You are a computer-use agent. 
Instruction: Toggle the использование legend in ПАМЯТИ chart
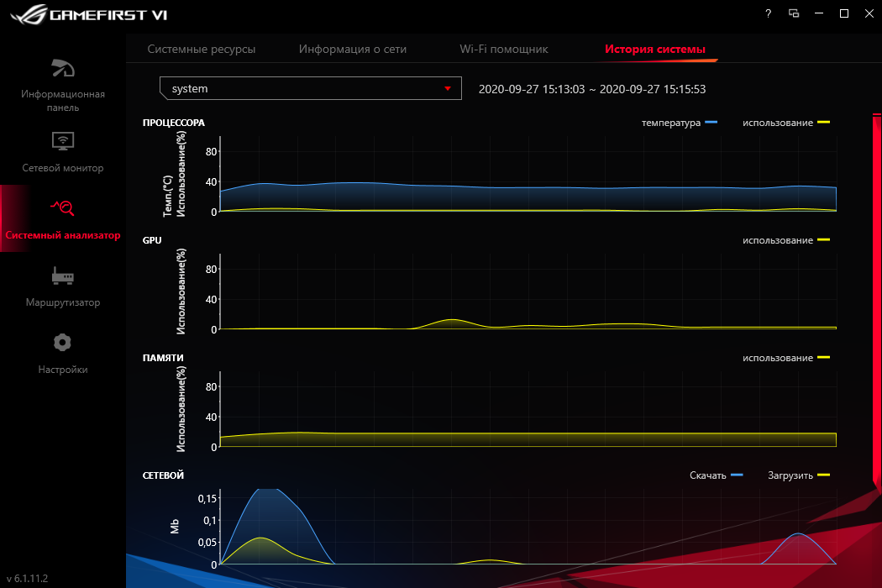(785, 358)
